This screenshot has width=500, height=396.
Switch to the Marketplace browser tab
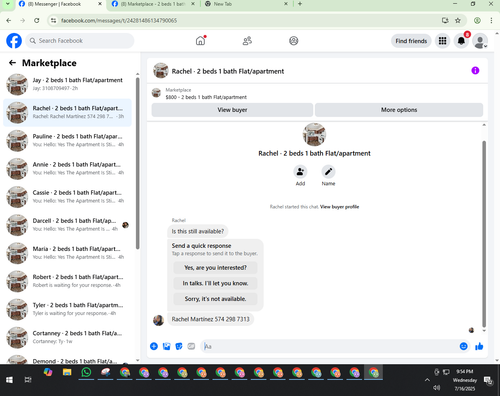(153, 4)
